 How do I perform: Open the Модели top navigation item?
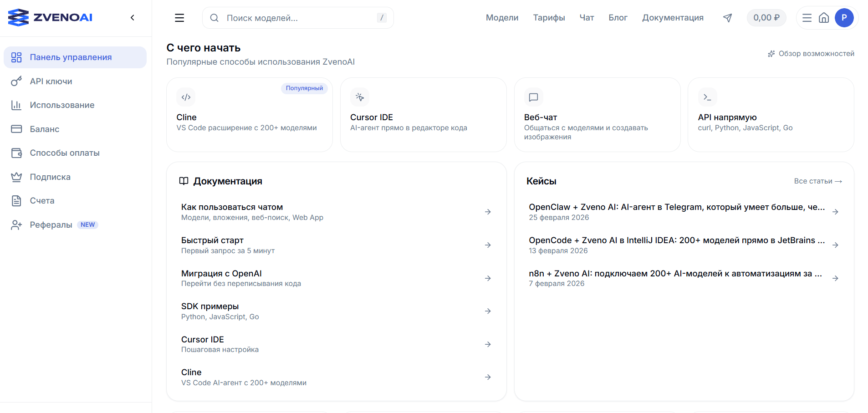pos(502,18)
